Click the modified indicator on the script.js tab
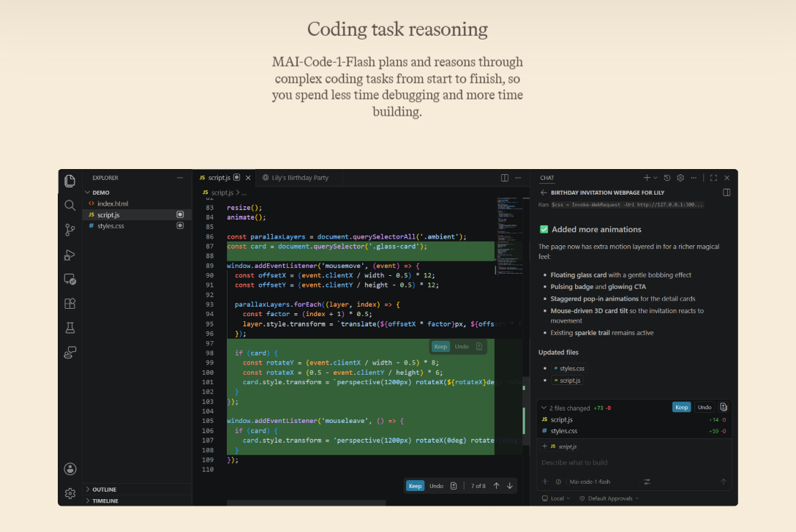 pyautogui.click(x=236, y=177)
